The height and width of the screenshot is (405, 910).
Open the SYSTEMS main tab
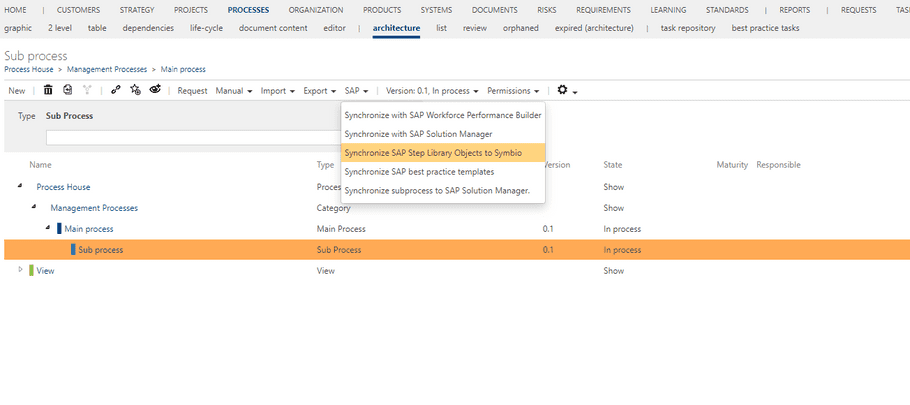(x=436, y=10)
